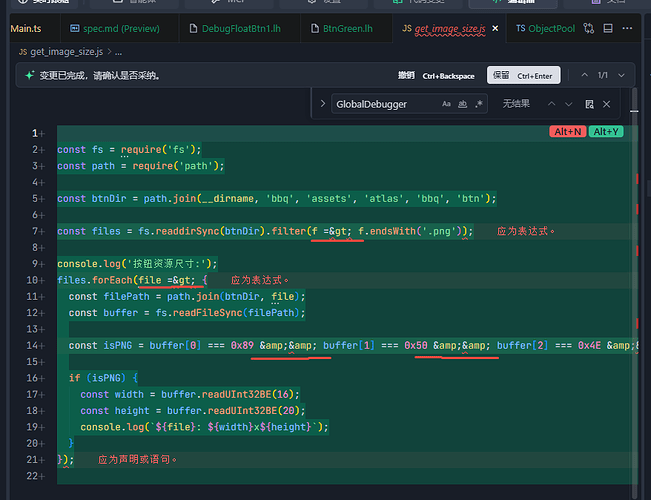
Task: Click the sparkle icon beside change notice
Action: (31, 75)
